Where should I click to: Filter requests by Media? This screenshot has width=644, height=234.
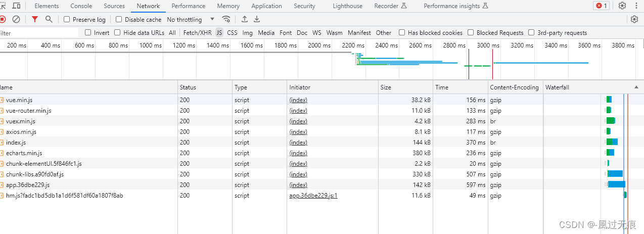pos(266,32)
